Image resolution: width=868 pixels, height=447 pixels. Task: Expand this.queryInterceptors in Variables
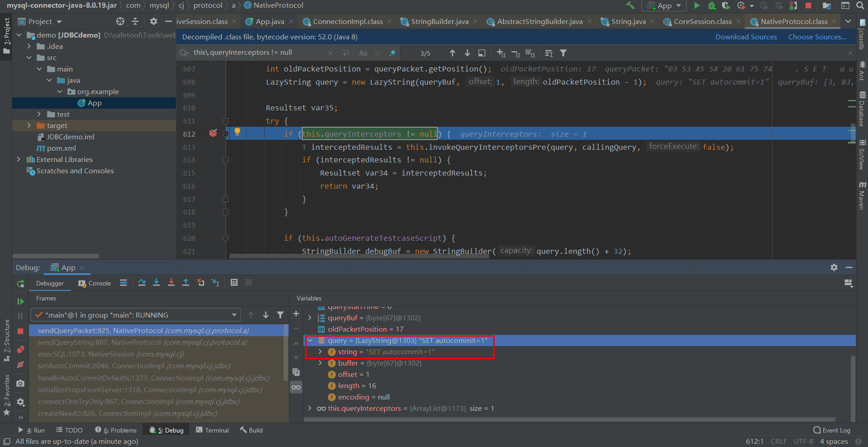[310, 409]
